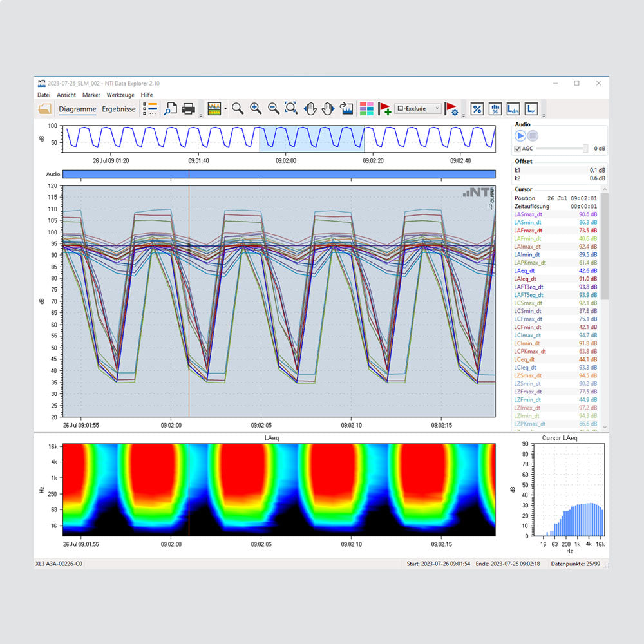Select the magnifier zoom tool
Viewport: 644px width, 644px height.
click(238, 109)
